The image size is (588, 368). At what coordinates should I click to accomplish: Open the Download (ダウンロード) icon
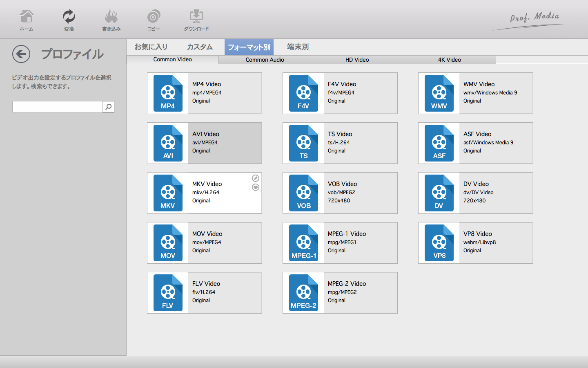click(196, 20)
